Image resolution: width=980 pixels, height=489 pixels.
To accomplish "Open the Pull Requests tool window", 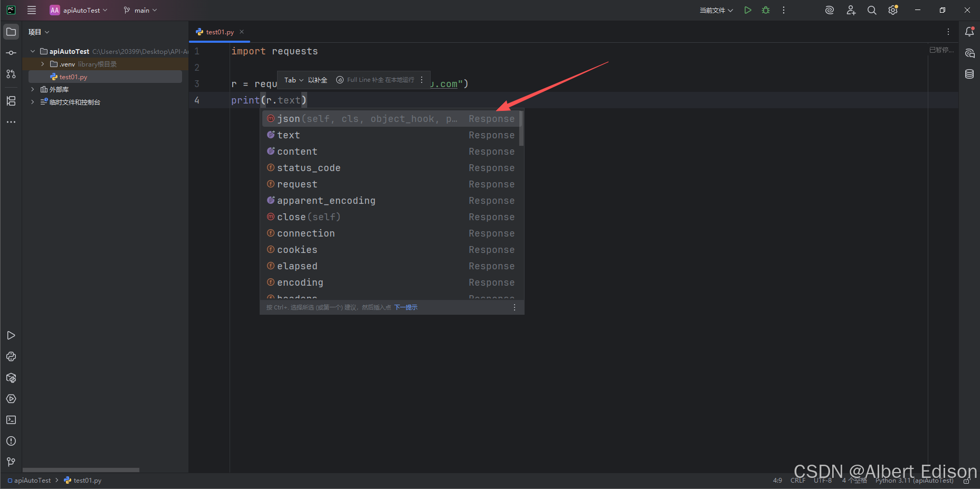I will click(x=11, y=74).
